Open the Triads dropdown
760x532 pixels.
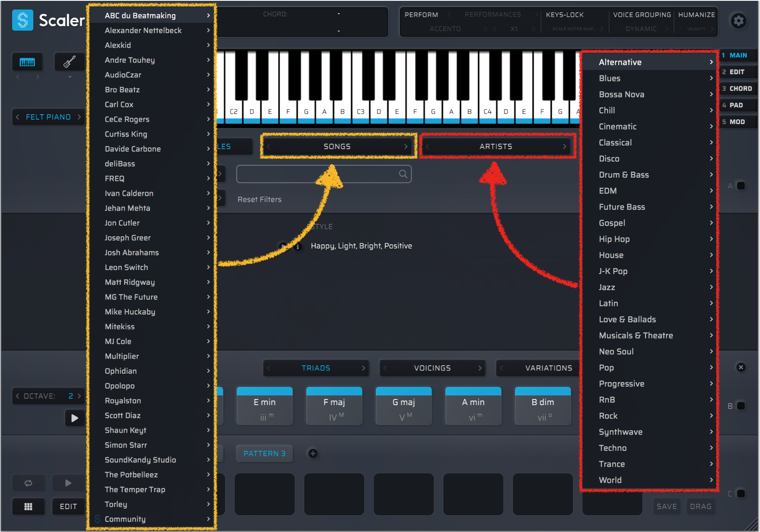(x=316, y=368)
